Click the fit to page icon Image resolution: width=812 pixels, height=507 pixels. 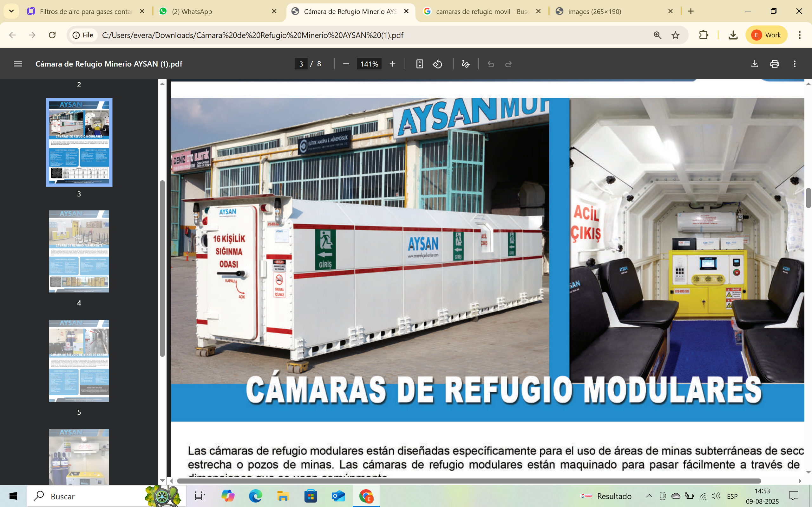[419, 64]
